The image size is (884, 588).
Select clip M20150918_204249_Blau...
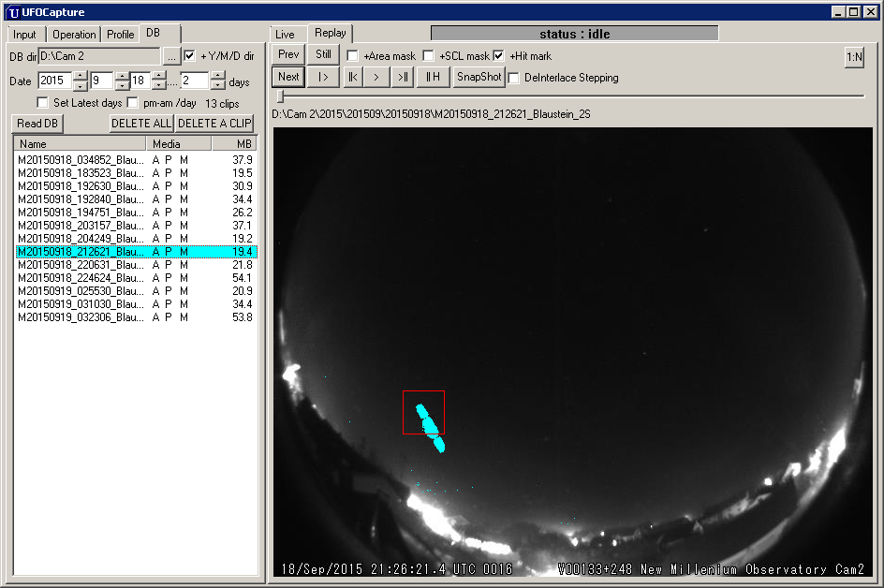pyautogui.click(x=136, y=239)
